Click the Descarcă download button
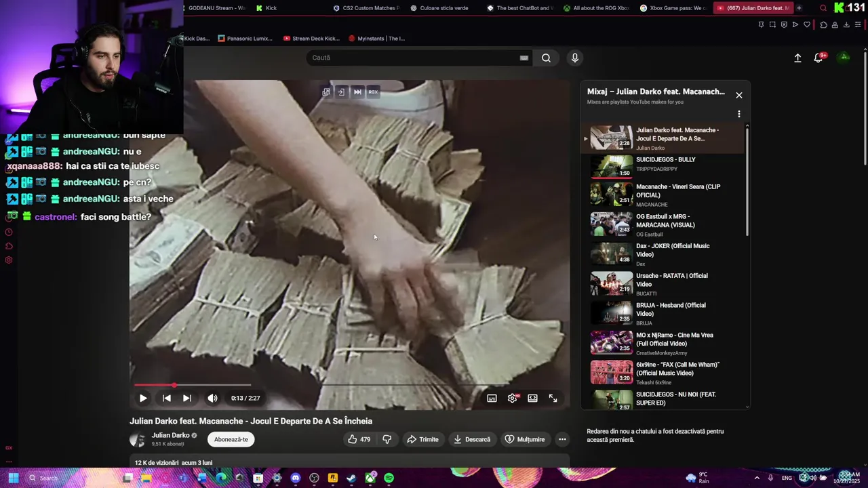The image size is (868, 488). (472, 439)
